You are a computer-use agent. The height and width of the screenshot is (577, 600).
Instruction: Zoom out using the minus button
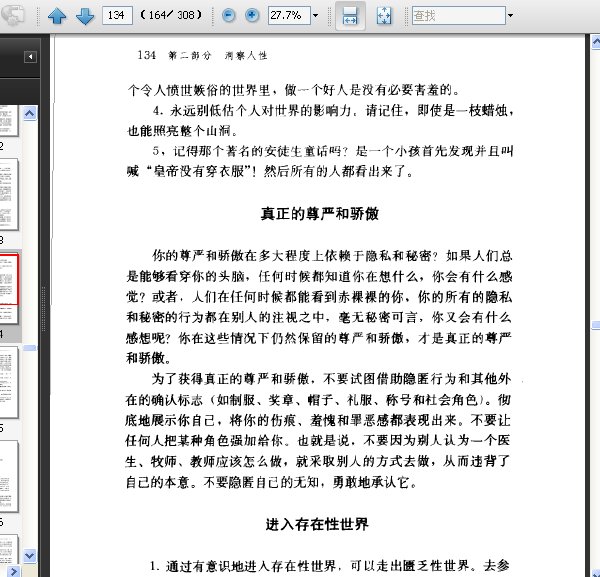pos(229,15)
